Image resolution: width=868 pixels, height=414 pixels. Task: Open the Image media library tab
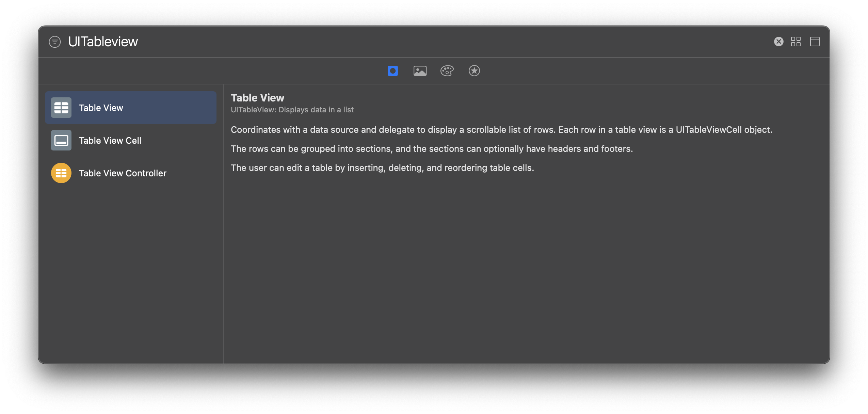click(420, 71)
